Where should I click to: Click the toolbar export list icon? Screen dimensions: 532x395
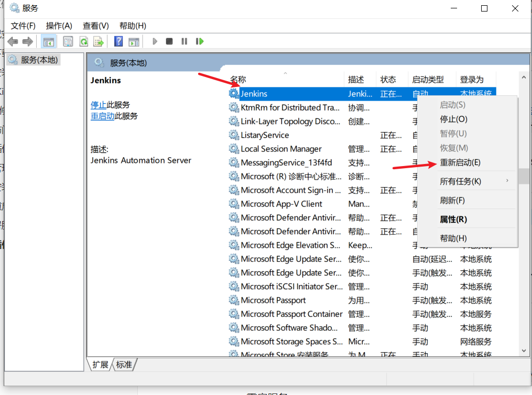(x=99, y=42)
